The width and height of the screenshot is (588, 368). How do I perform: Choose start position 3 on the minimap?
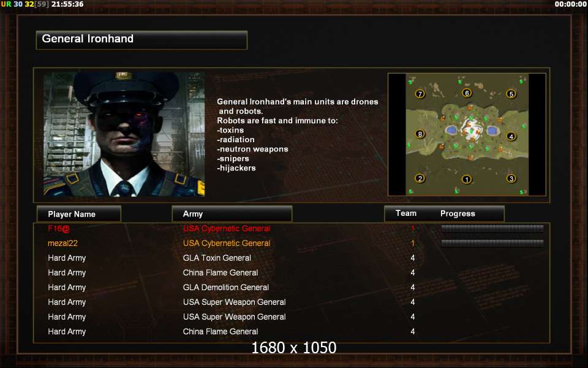[x=511, y=178]
